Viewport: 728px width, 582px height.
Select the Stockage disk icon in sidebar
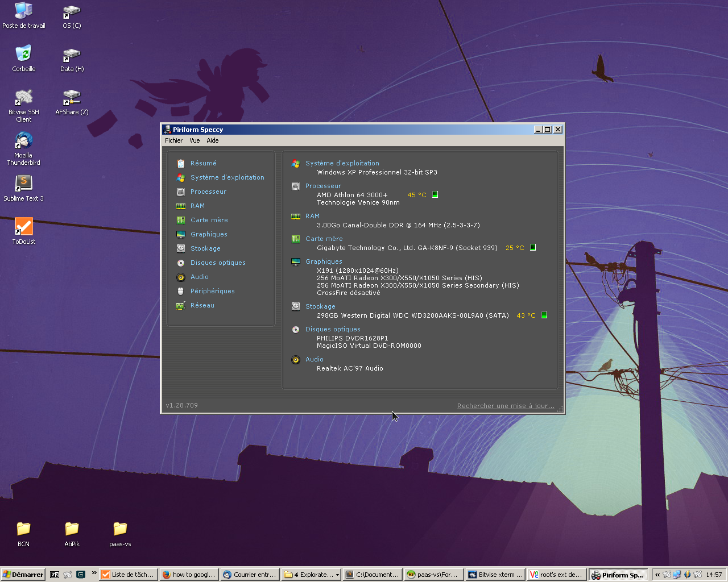(x=181, y=249)
